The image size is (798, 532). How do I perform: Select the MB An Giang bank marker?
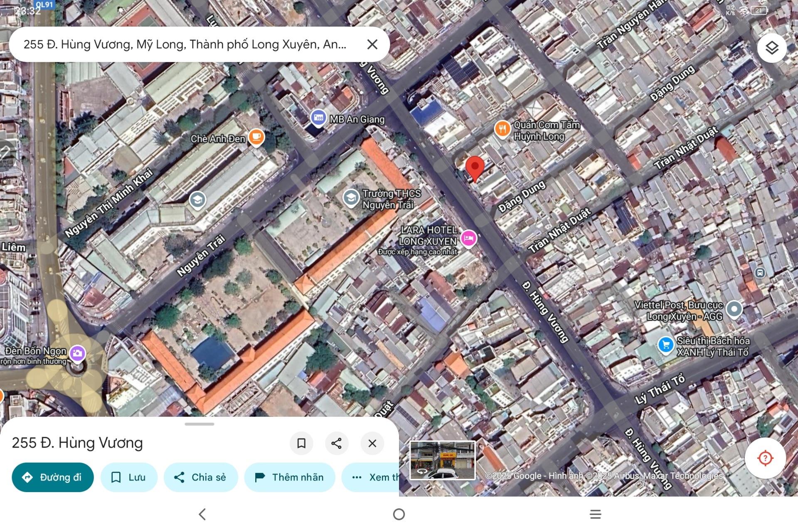click(318, 118)
